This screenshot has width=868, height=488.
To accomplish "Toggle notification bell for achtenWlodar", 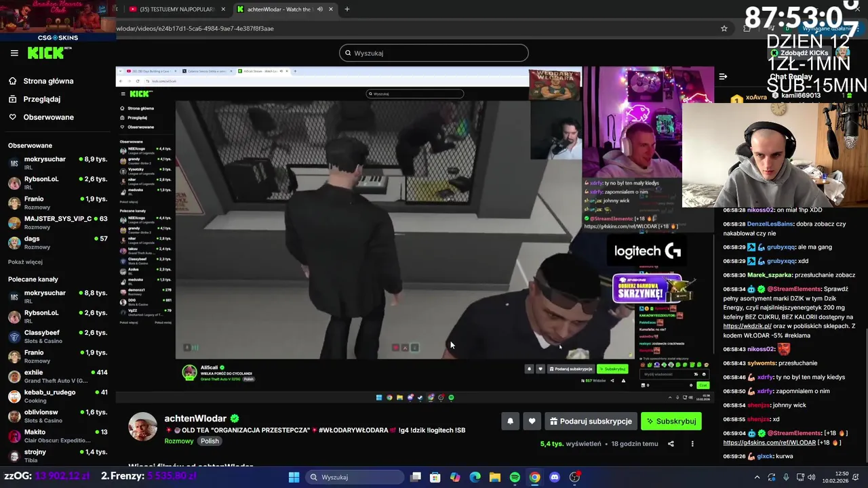I will click(x=510, y=421).
